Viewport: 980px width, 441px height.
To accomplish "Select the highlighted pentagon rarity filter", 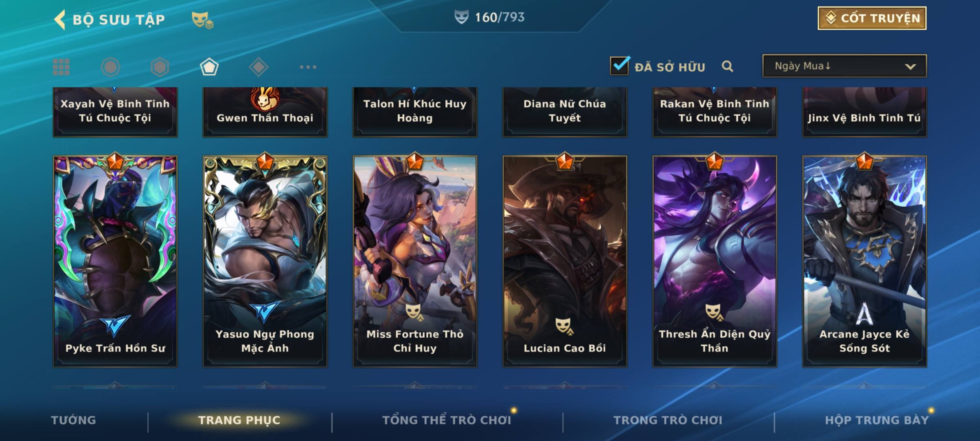I will (x=209, y=67).
